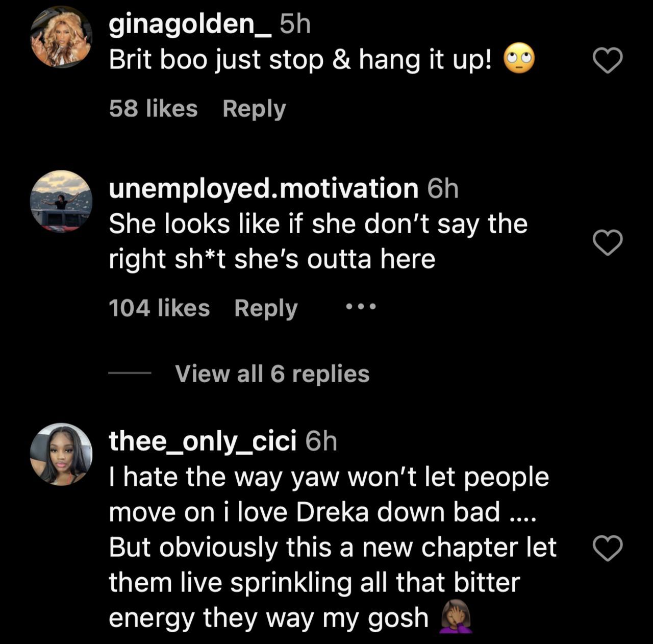Viewport: 653px width, 644px height.
Task: View who gave the 104 likes
Action: point(159,308)
